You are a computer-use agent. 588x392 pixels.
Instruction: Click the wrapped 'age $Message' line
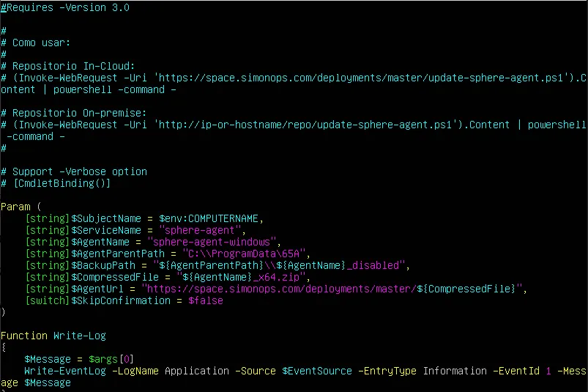click(x=36, y=383)
